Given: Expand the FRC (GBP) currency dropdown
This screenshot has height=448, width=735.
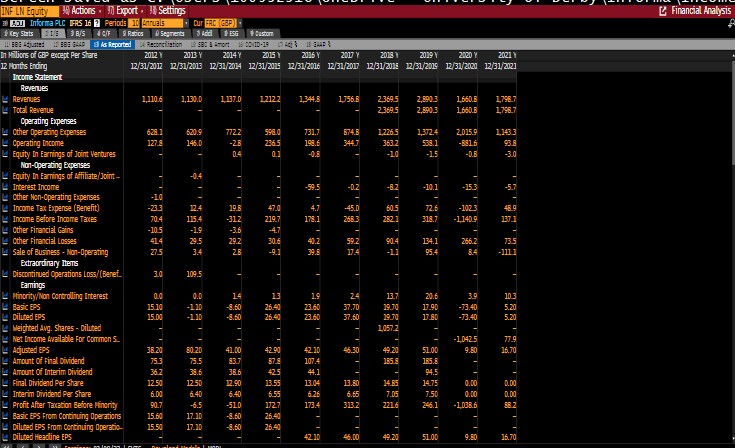Looking at the screenshot, I should click(x=224, y=23).
